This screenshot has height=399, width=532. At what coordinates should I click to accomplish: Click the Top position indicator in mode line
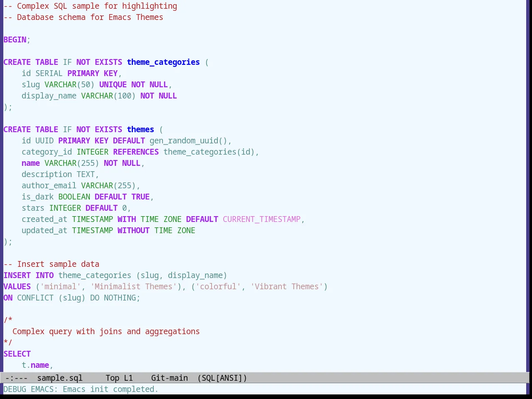[112, 378]
